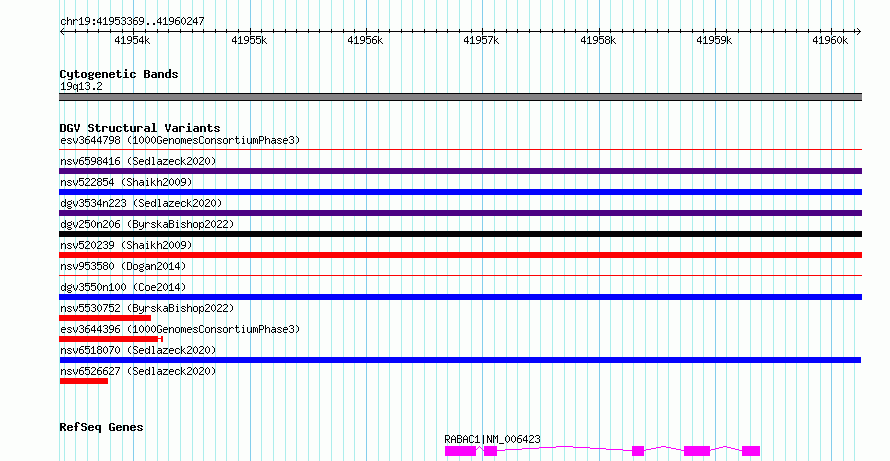Click the 41957k ruler tick label

pos(481,40)
